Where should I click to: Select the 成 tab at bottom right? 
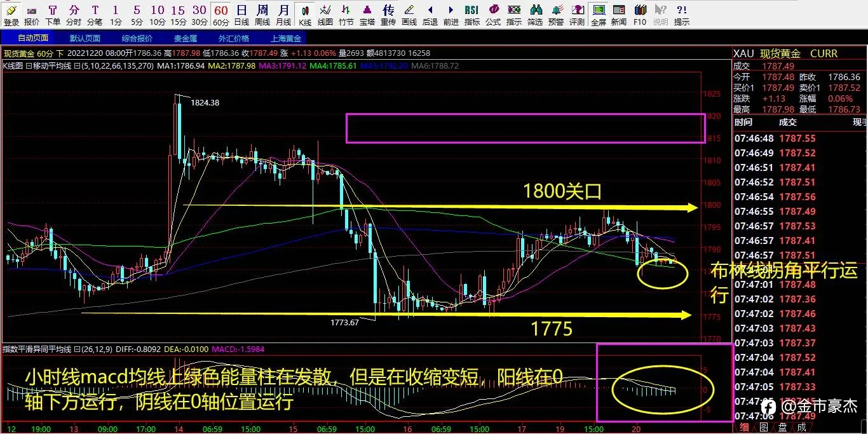pyautogui.click(x=801, y=428)
